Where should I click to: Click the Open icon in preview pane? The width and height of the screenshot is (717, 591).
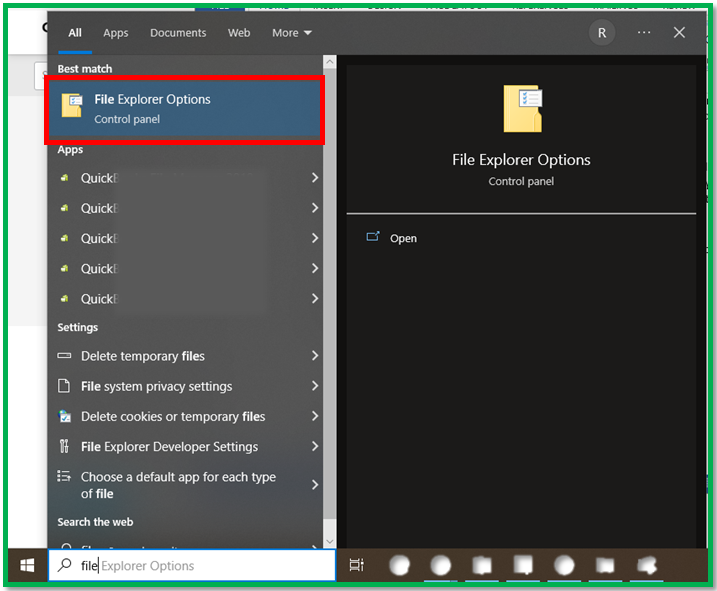tap(373, 236)
